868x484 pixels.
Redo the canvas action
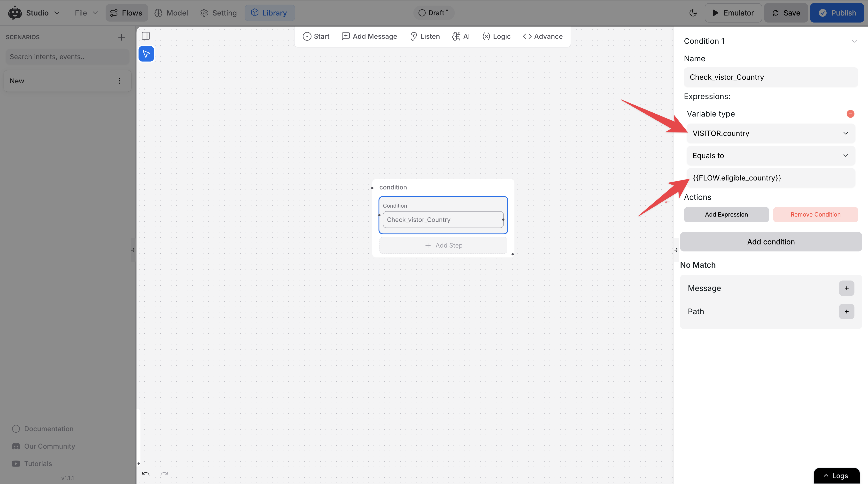pyautogui.click(x=164, y=474)
